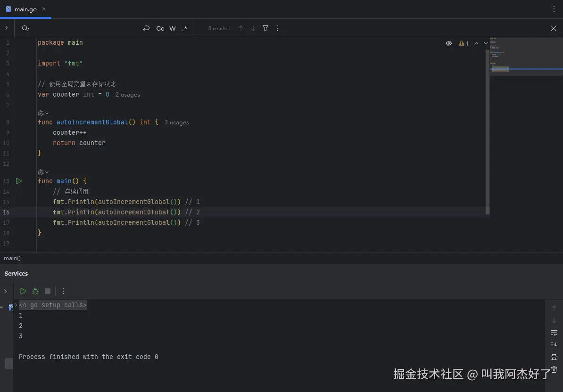Click 'package main' text on line 1
563x392 pixels.
60,43
